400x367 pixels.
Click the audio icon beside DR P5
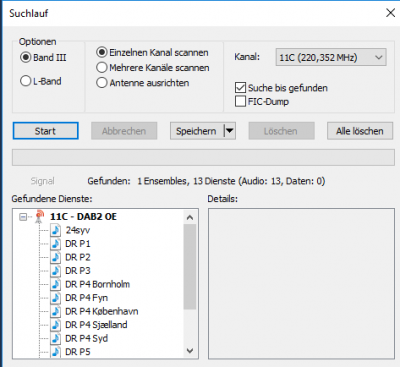[56, 352]
